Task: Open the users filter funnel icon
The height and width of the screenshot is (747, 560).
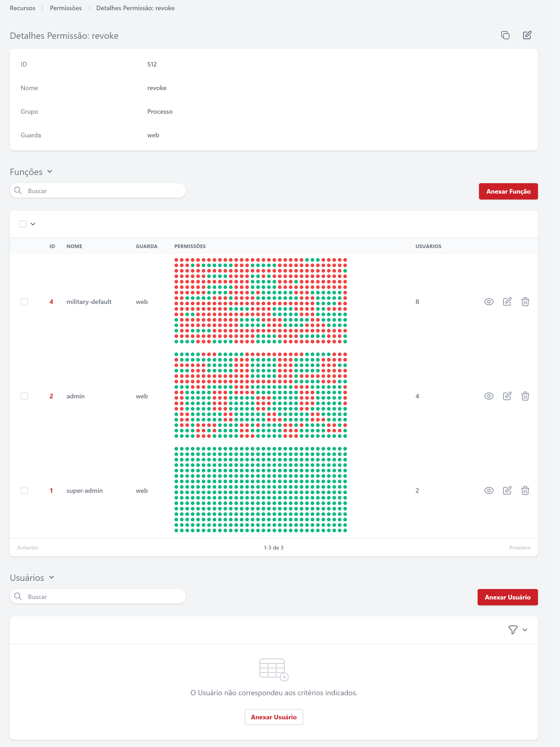Action: (x=512, y=629)
